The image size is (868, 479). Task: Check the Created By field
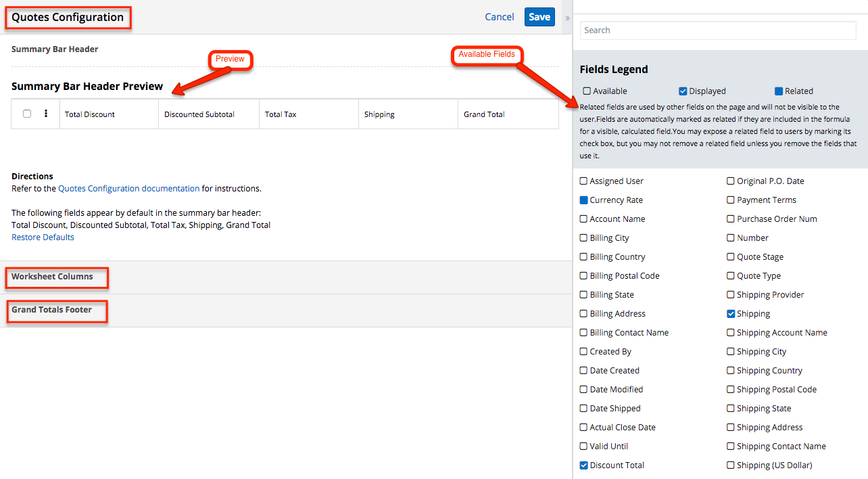[x=584, y=352]
